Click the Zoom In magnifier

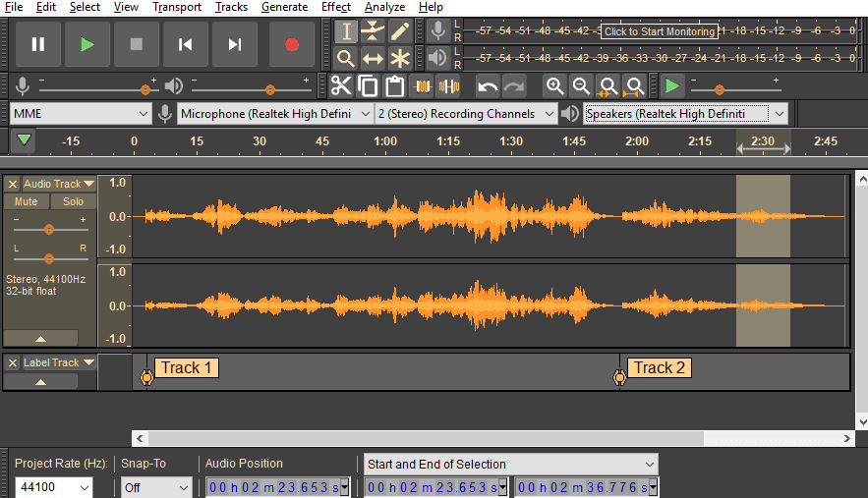[555, 86]
